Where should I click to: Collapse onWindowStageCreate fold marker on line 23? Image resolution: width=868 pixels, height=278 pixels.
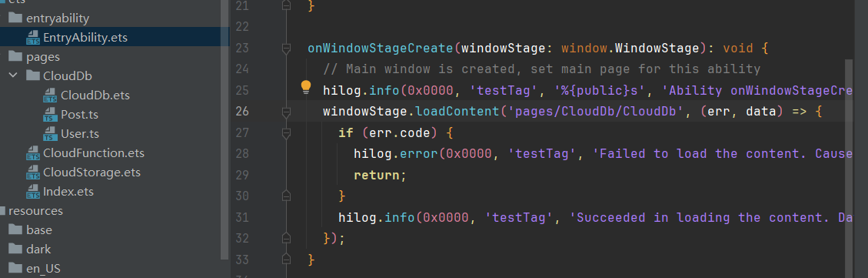[286, 49]
